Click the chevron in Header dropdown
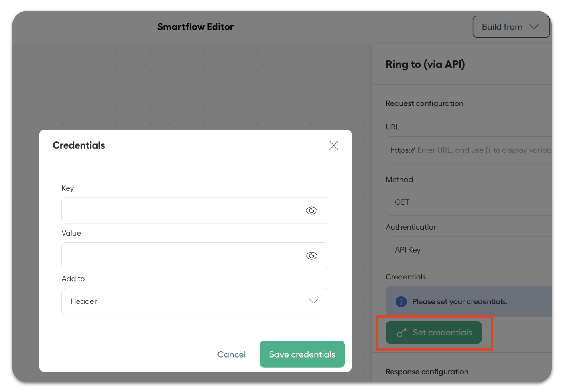 313,301
